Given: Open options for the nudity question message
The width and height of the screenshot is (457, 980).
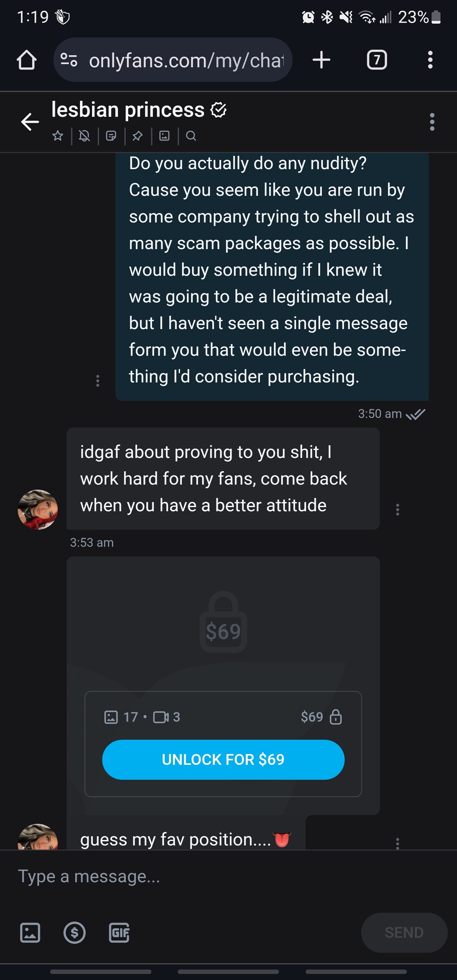Looking at the screenshot, I should (x=98, y=381).
